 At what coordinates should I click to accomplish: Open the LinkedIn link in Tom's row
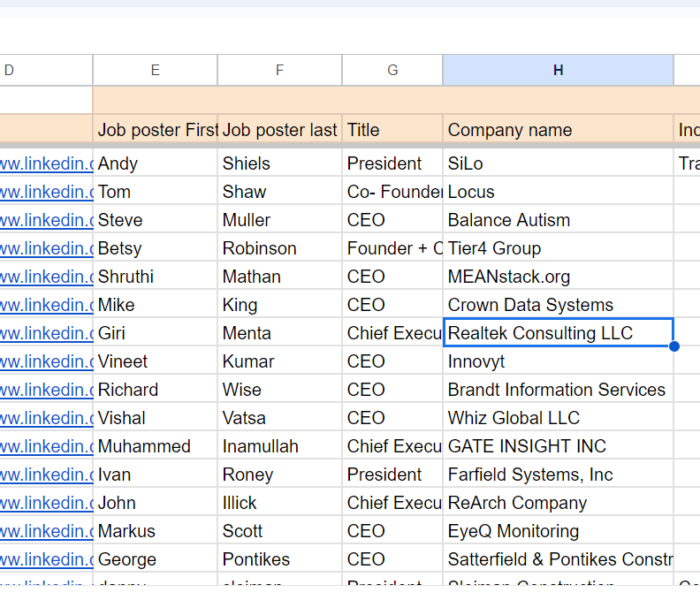(x=46, y=192)
